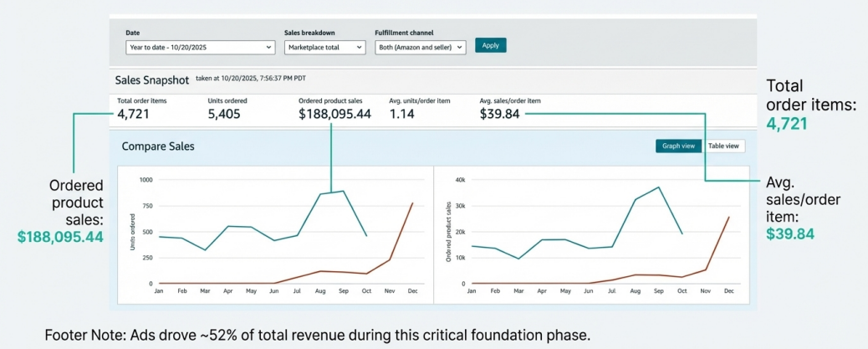Open the Date range dropdown
The height and width of the screenshot is (349, 868).
pyautogui.click(x=200, y=48)
